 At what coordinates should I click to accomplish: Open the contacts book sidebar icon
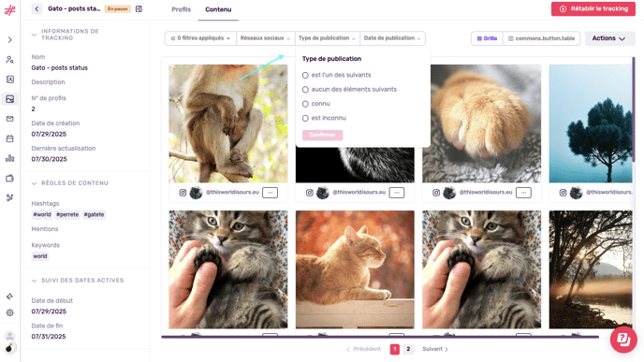point(10,80)
